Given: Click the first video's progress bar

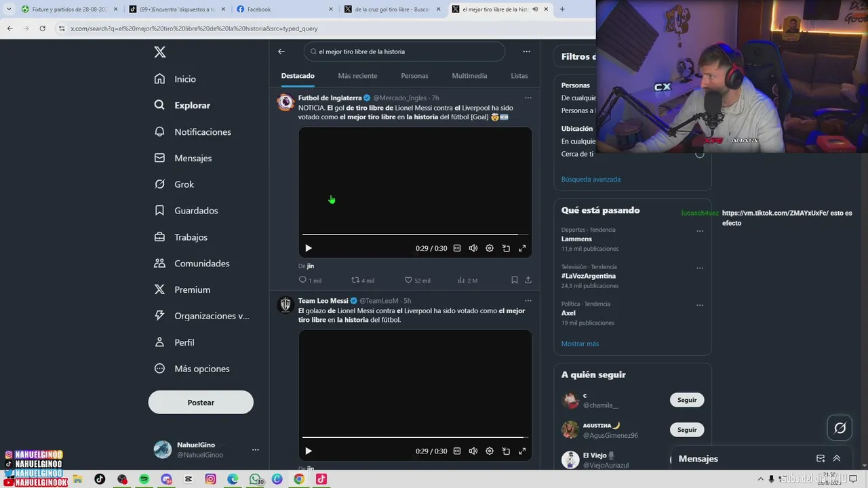Looking at the screenshot, I should click(415, 235).
